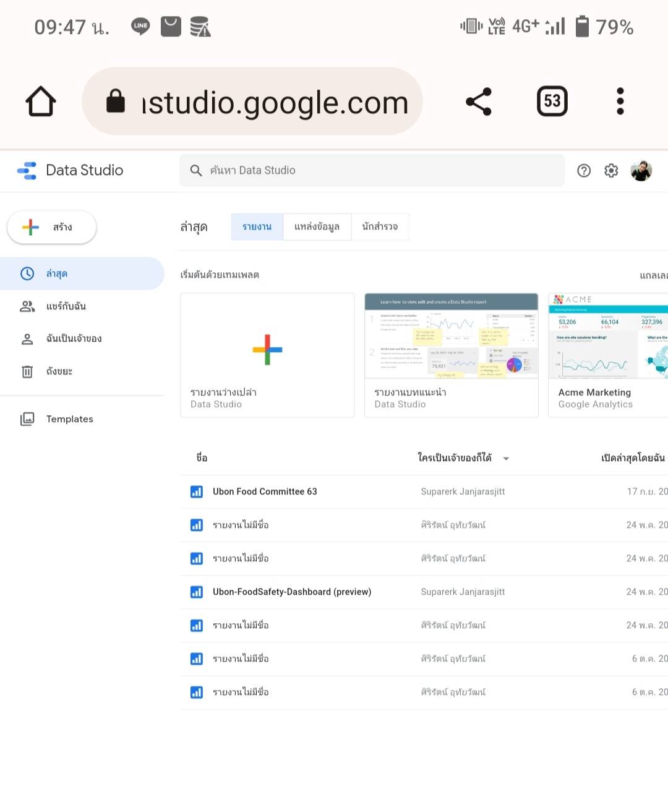The width and height of the screenshot is (668, 812).
Task: Expand the owner filter dropdown arrow
Action: [506, 459]
